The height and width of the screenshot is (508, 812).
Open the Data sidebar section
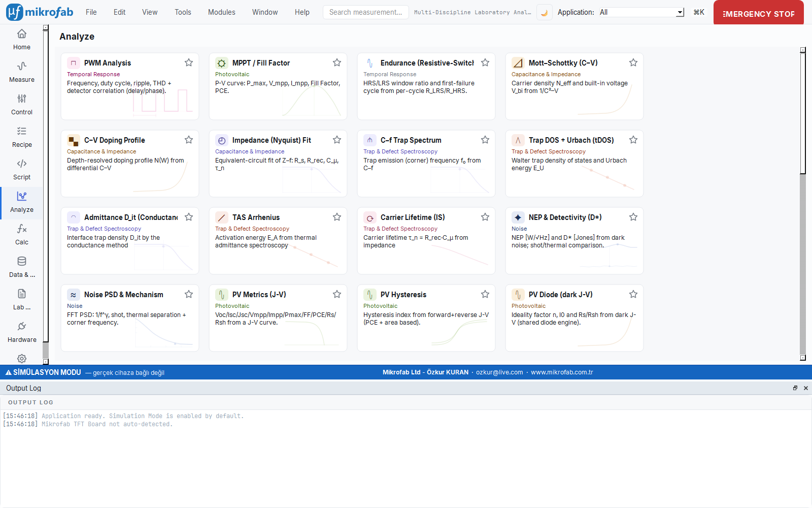[x=22, y=267]
